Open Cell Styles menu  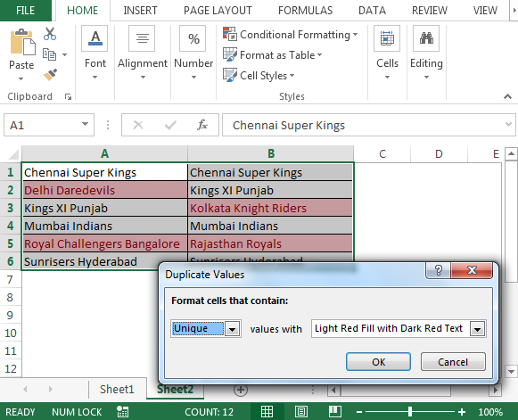259,75
